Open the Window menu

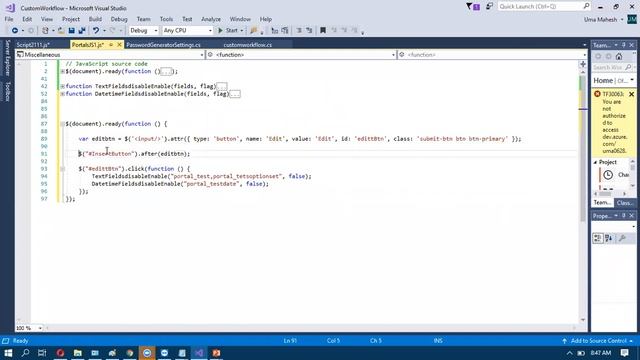(x=240, y=19)
